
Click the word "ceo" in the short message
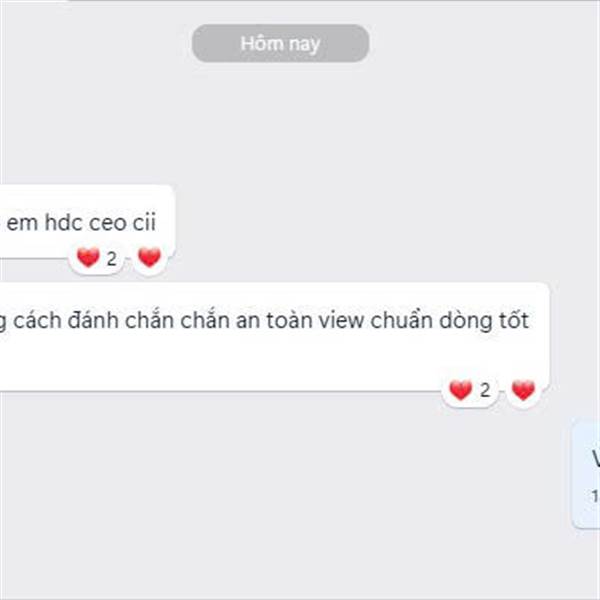[108, 222]
